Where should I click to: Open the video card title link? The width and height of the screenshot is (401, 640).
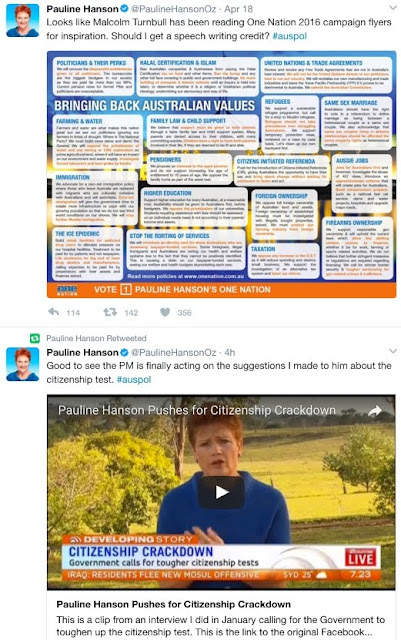tap(174, 604)
